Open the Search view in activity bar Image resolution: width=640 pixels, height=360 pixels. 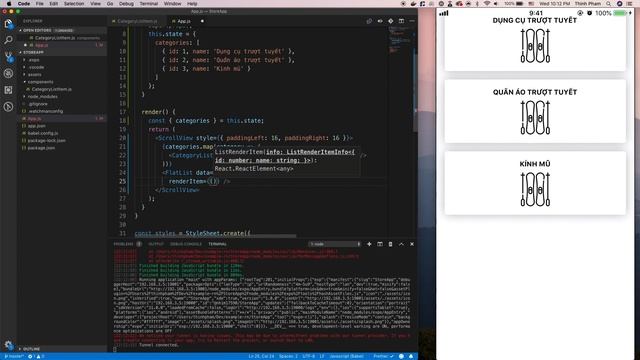click(x=8, y=40)
